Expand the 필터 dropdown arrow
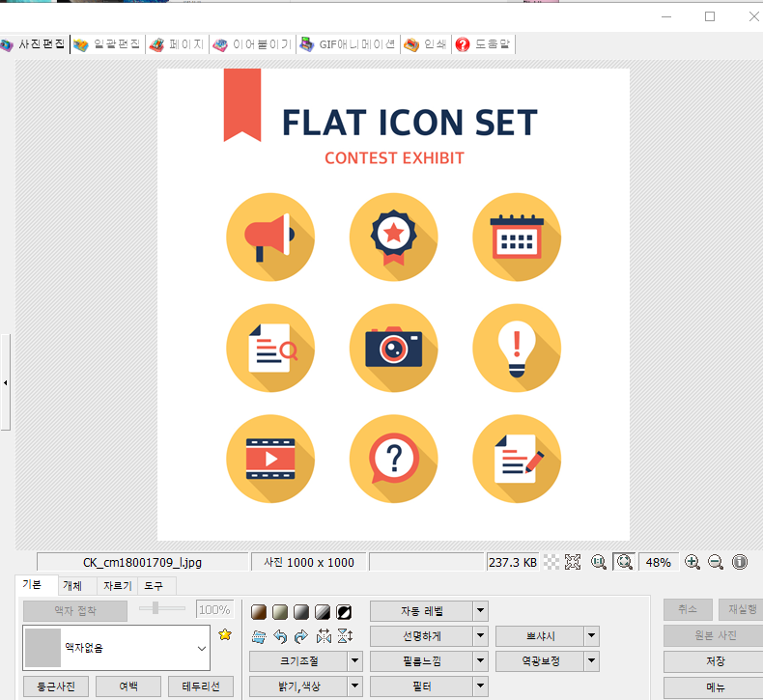The height and width of the screenshot is (700, 763). (x=480, y=686)
